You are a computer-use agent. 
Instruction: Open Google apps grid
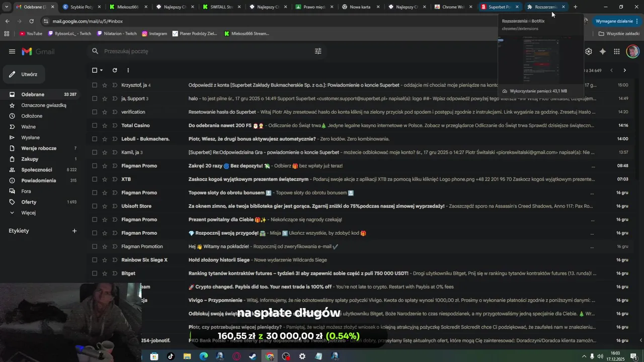[x=617, y=51]
